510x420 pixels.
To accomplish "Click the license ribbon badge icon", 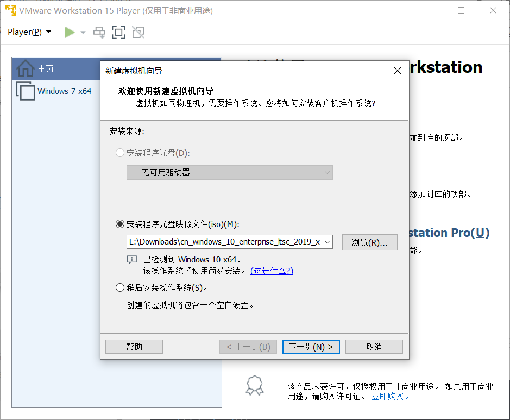I will [x=255, y=386].
